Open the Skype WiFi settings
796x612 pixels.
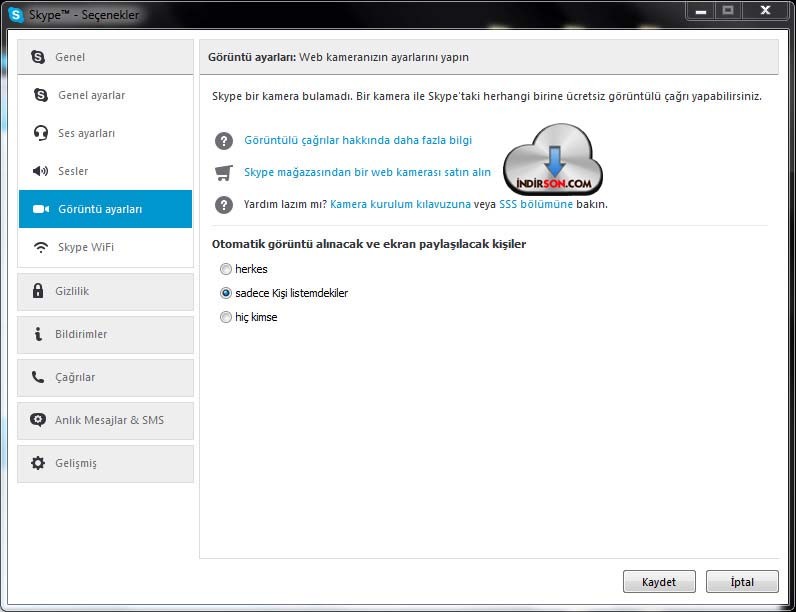pos(106,247)
